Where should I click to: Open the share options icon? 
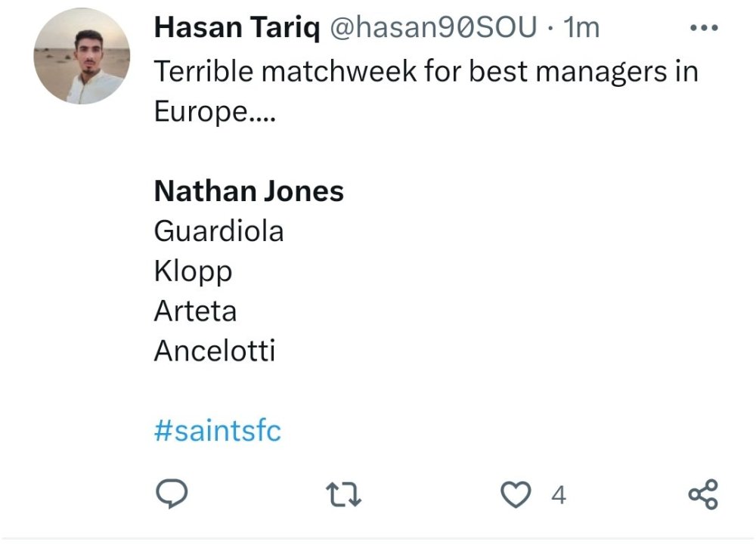pyautogui.click(x=702, y=495)
